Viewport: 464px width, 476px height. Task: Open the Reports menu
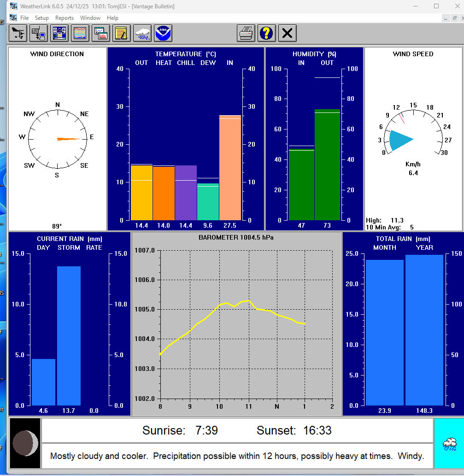(65, 18)
